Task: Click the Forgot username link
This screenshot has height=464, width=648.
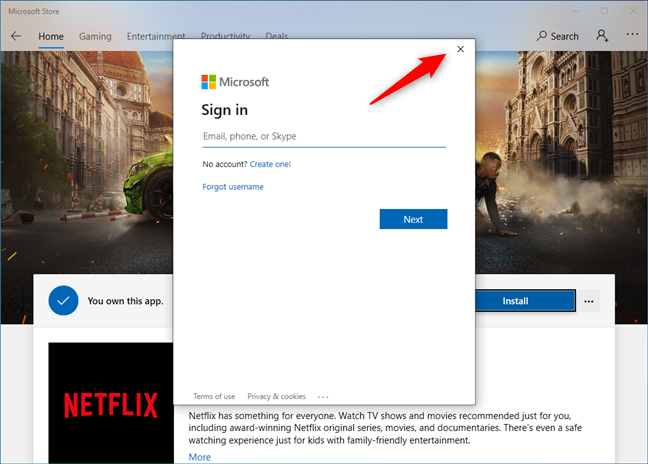Action: coord(233,187)
